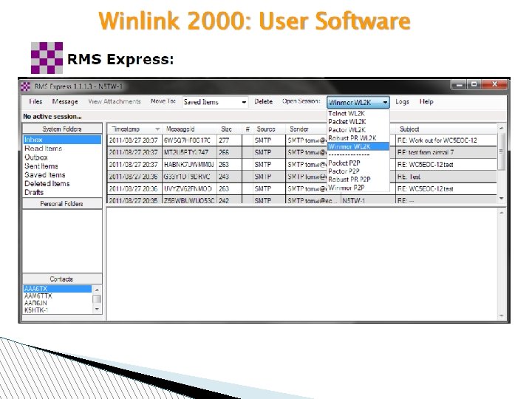Choose Winmor P2P from session list

click(x=358, y=187)
